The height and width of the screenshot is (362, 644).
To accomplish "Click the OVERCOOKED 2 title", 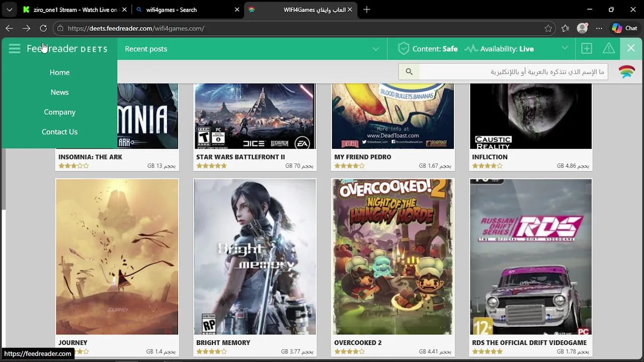I will coord(358,343).
